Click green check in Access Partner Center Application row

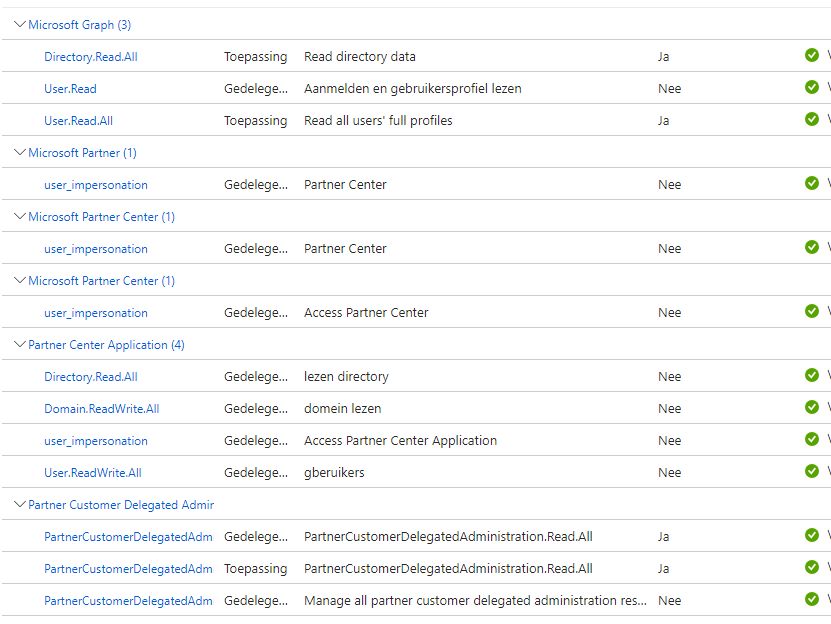click(811, 440)
